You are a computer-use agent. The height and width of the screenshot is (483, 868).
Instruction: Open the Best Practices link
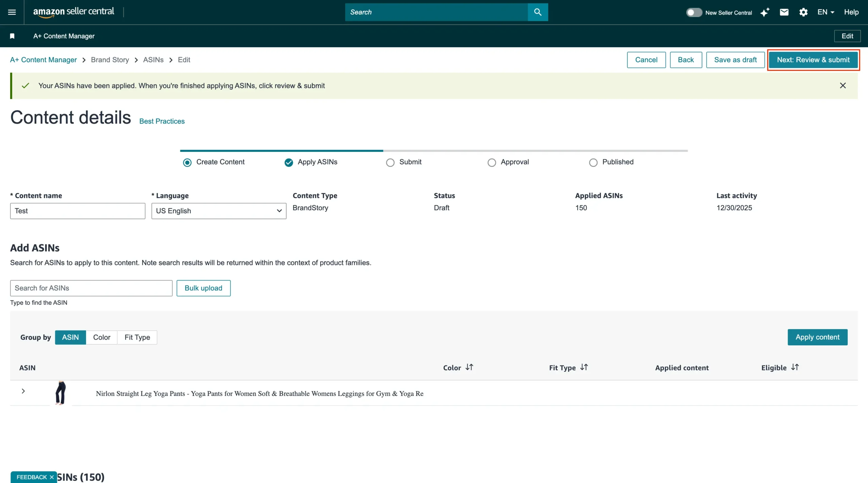pos(162,121)
